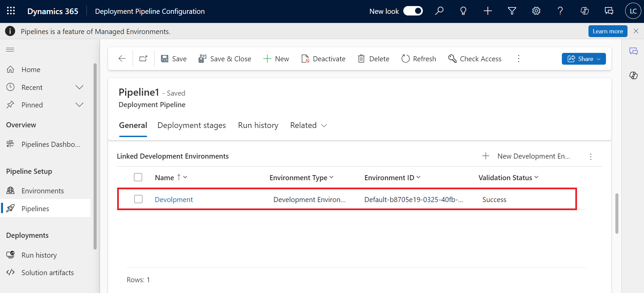Image resolution: width=644 pixels, height=293 pixels.
Task: Switch to Deployment stages tab
Action: 192,125
